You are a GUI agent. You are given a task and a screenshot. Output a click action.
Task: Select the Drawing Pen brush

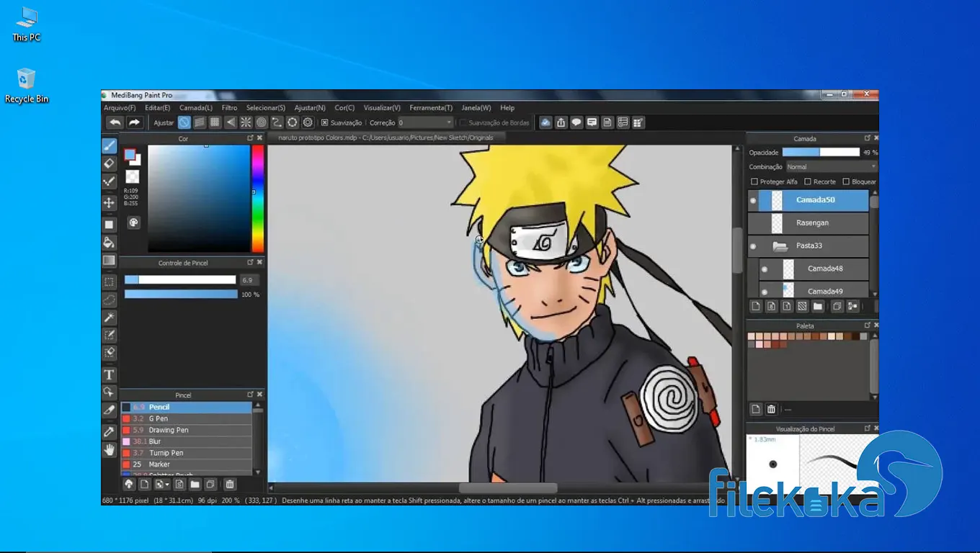tap(186, 430)
